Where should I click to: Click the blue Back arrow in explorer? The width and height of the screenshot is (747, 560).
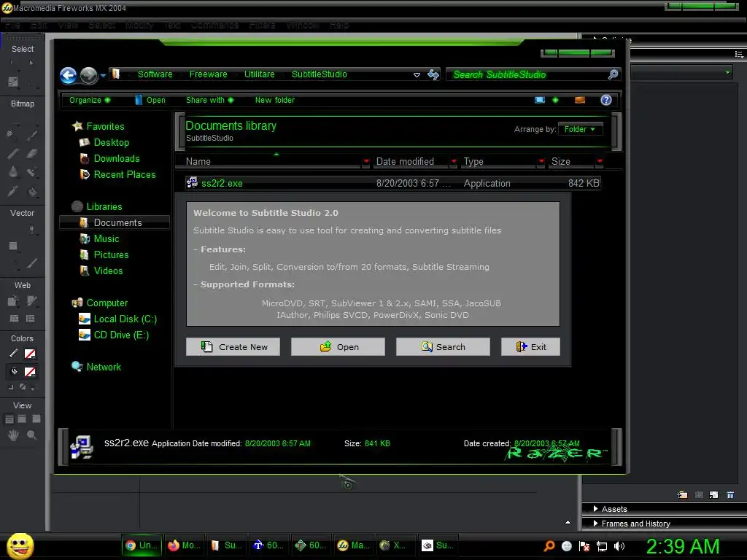pos(68,75)
